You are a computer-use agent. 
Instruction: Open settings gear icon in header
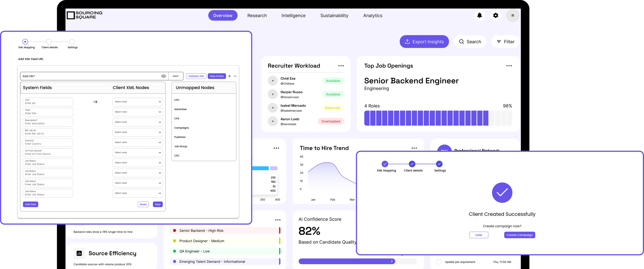click(x=496, y=16)
